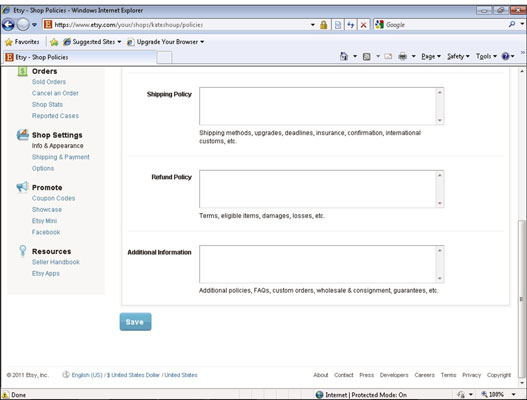
Task: Open the Options link under Shop Settings
Action: click(43, 168)
